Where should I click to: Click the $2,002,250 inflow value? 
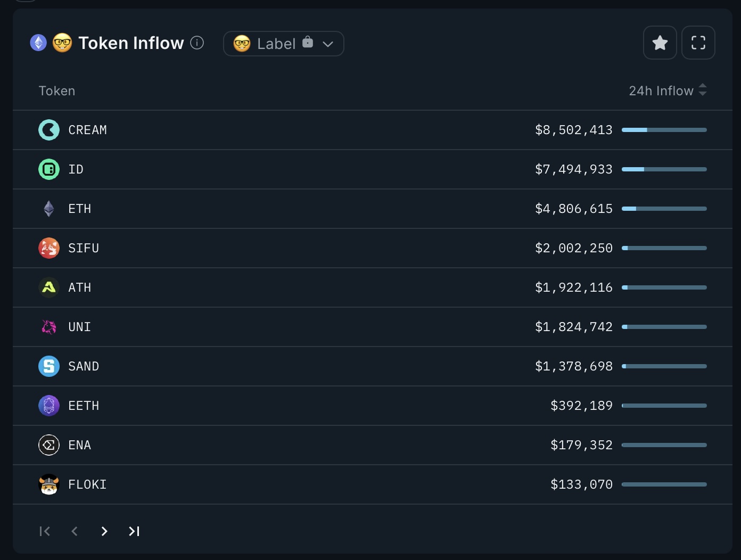point(574,248)
